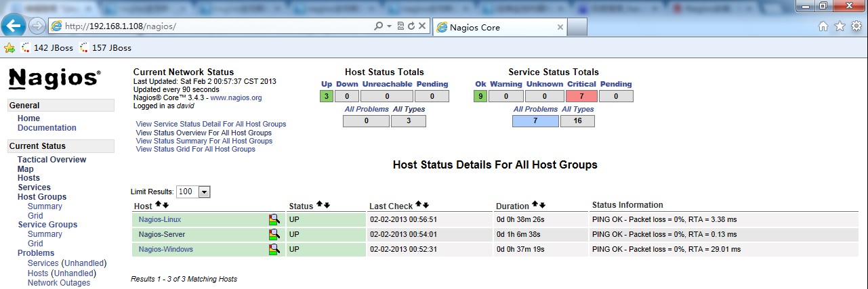Sort Duration column descending arrow
This screenshot has height=289, width=868.
(x=542, y=204)
